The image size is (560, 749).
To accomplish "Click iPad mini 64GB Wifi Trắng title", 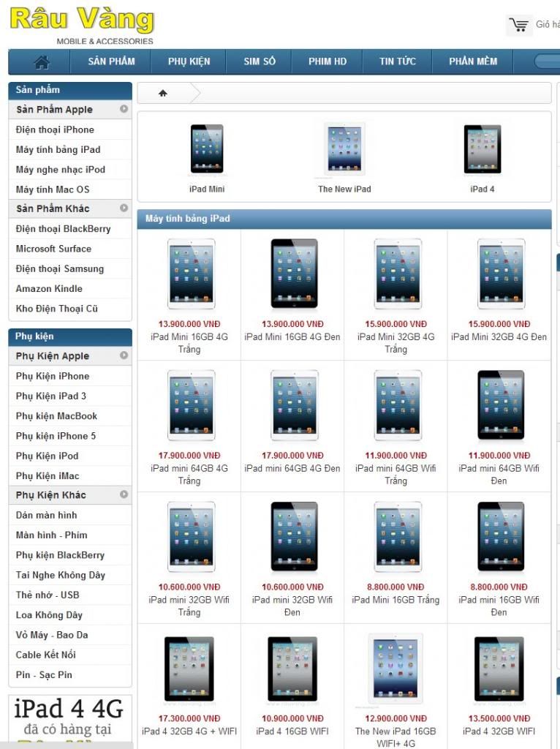I will click(396, 474).
